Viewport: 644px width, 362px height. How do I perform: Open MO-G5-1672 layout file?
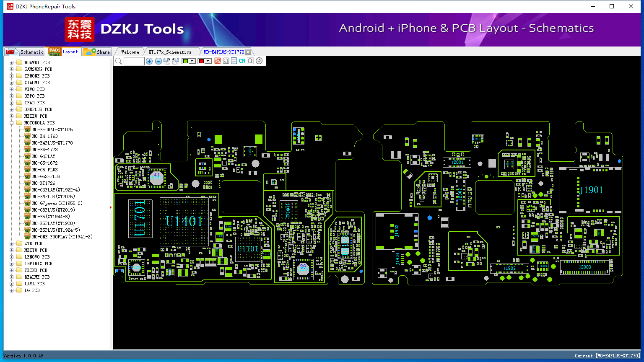[x=45, y=163]
